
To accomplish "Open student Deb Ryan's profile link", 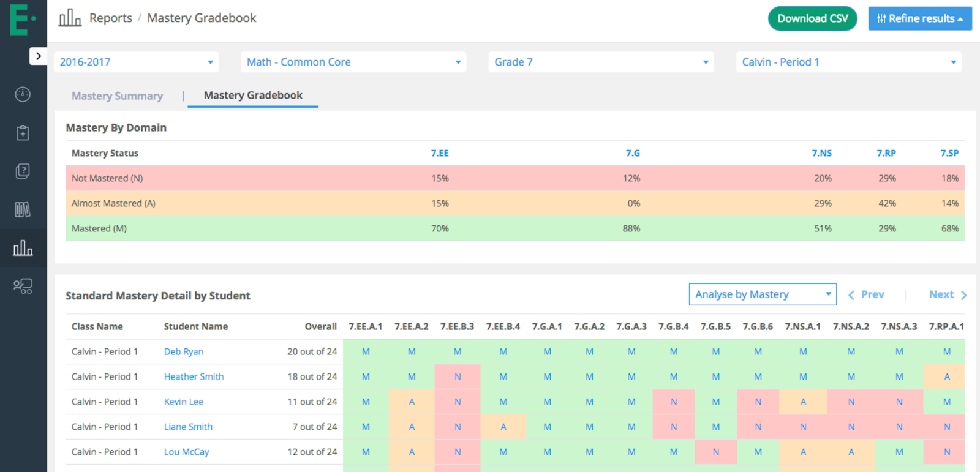I will point(184,351).
